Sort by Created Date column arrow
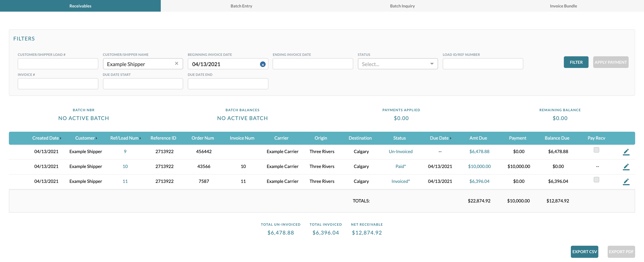644x262 pixels. tap(60, 138)
